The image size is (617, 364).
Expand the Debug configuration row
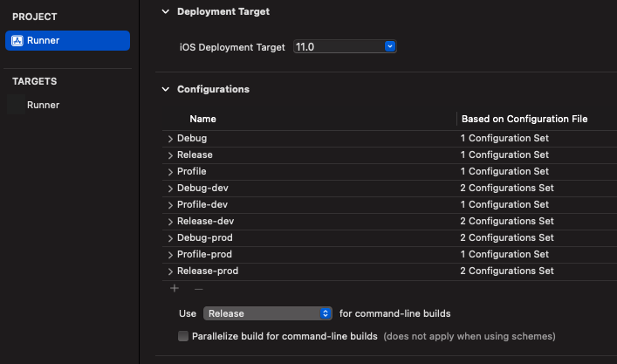coord(170,139)
